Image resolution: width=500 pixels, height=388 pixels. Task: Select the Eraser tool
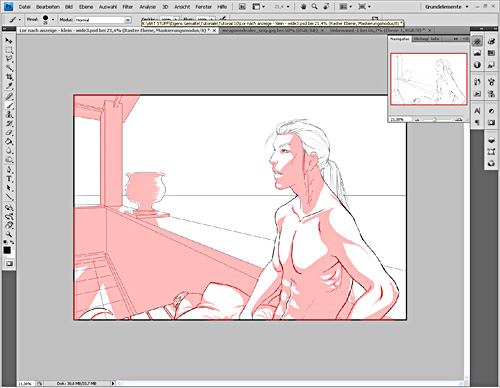point(9,133)
